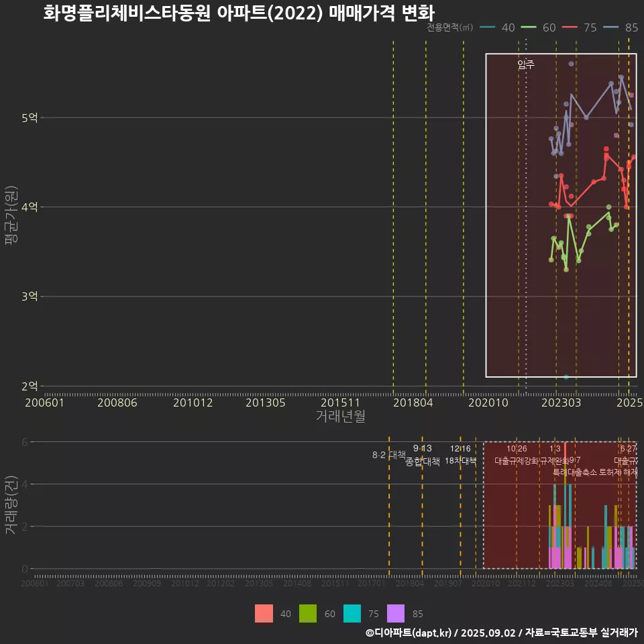
Task: Click the 10·26 policy date label
Action: (517, 449)
